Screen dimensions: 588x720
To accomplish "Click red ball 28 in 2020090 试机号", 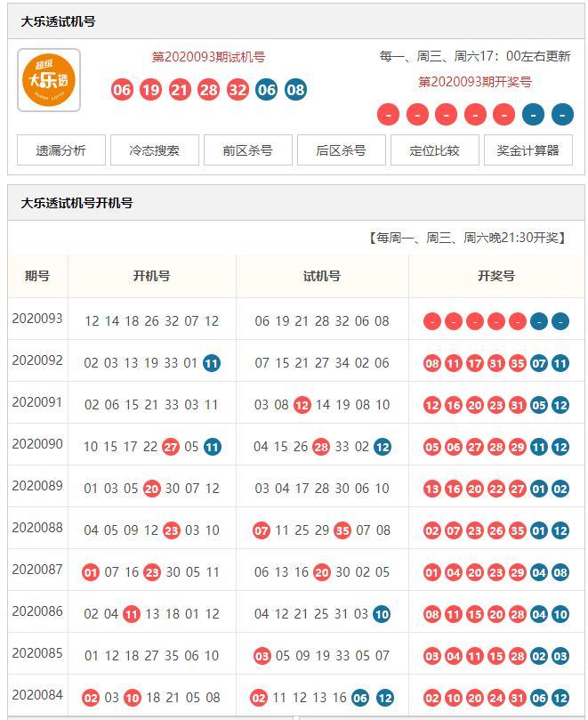I will click(321, 447).
